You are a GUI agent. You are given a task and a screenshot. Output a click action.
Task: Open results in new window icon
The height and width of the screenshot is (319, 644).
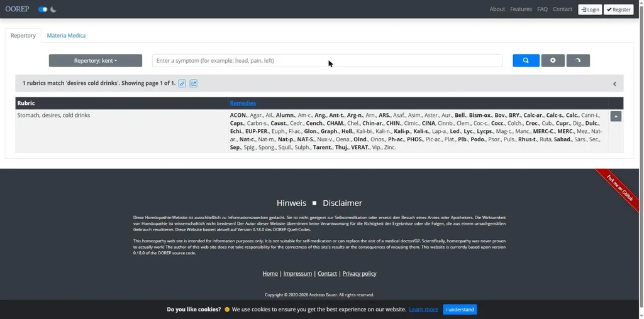point(194,84)
